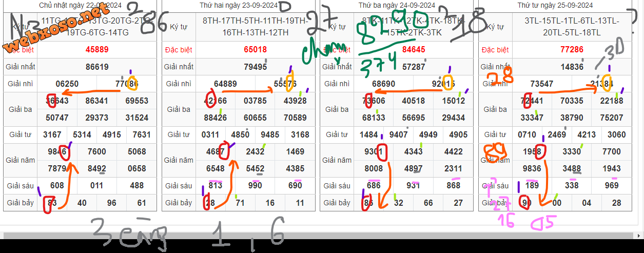Screen dimensions: 644x253
Task: Click special prize number 45889
Action: [97, 50]
